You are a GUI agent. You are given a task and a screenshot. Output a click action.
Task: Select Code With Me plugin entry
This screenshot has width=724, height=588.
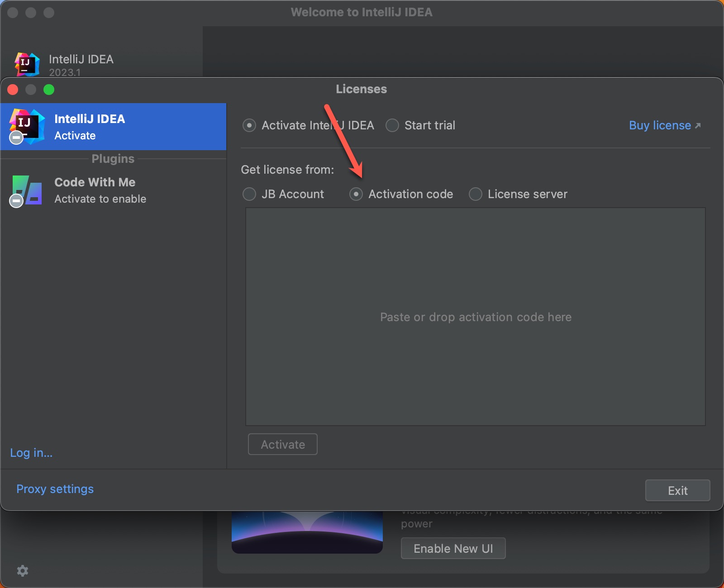113,190
